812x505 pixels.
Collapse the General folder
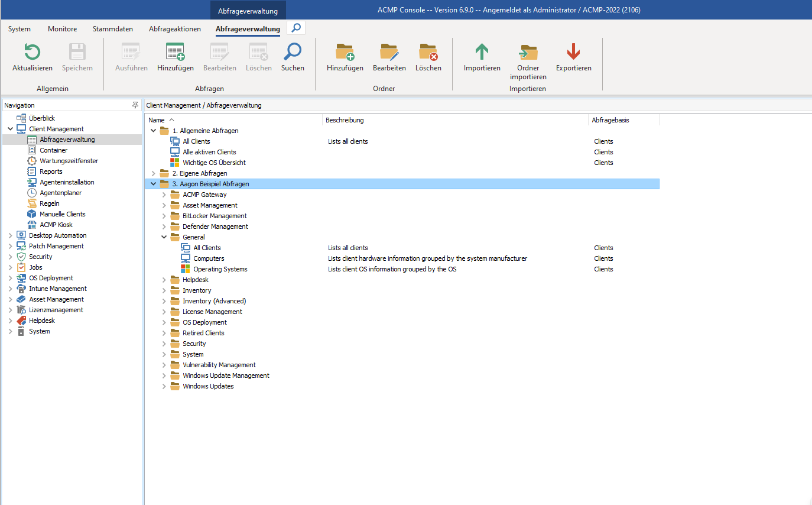(165, 237)
